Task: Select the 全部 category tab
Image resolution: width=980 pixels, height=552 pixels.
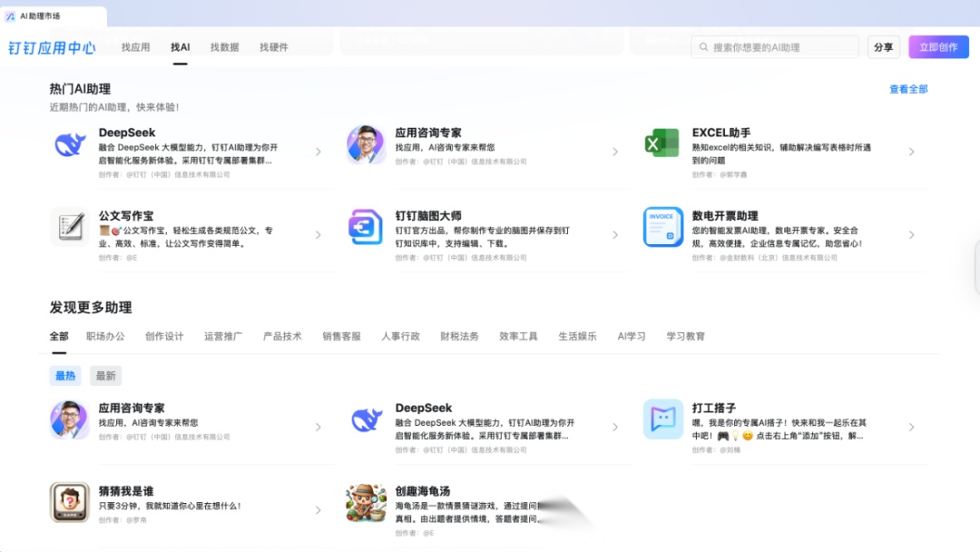Action: tap(59, 336)
